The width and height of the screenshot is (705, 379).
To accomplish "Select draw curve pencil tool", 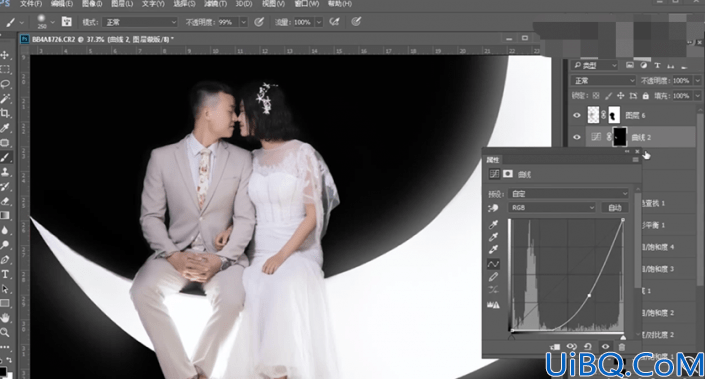I will [493, 277].
